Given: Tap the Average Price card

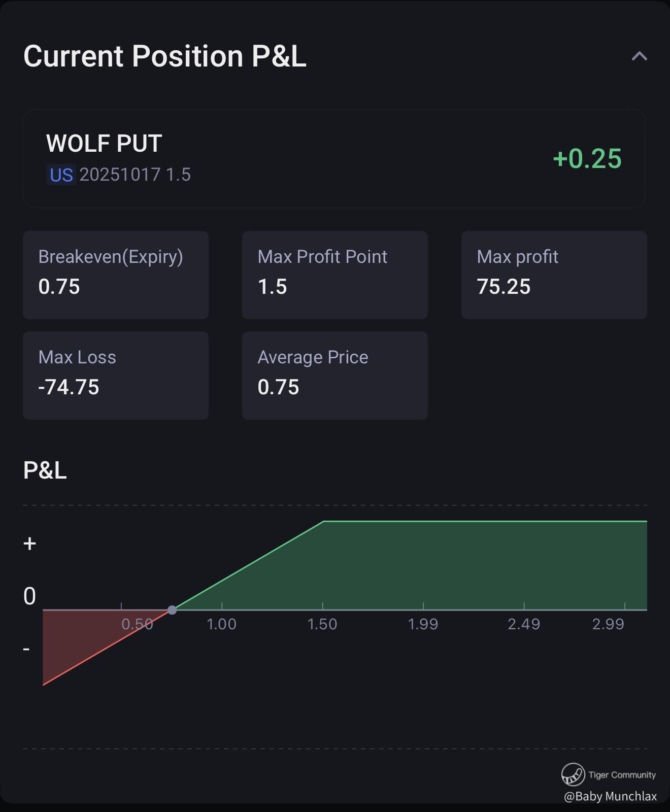Looking at the screenshot, I should [334, 375].
